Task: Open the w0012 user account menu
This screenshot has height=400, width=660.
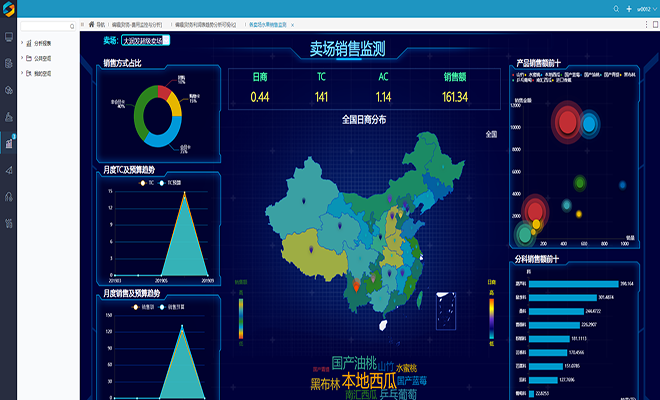Action: click(643, 8)
